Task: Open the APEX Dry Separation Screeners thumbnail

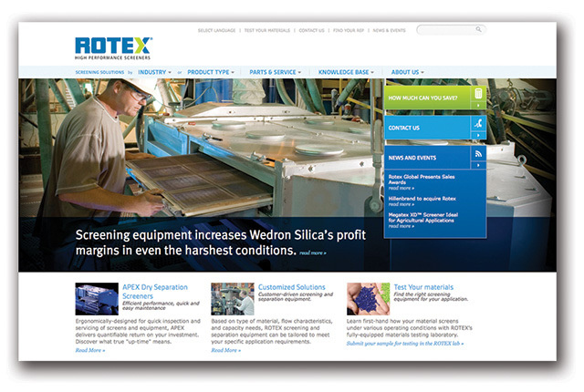Action: [x=96, y=299]
